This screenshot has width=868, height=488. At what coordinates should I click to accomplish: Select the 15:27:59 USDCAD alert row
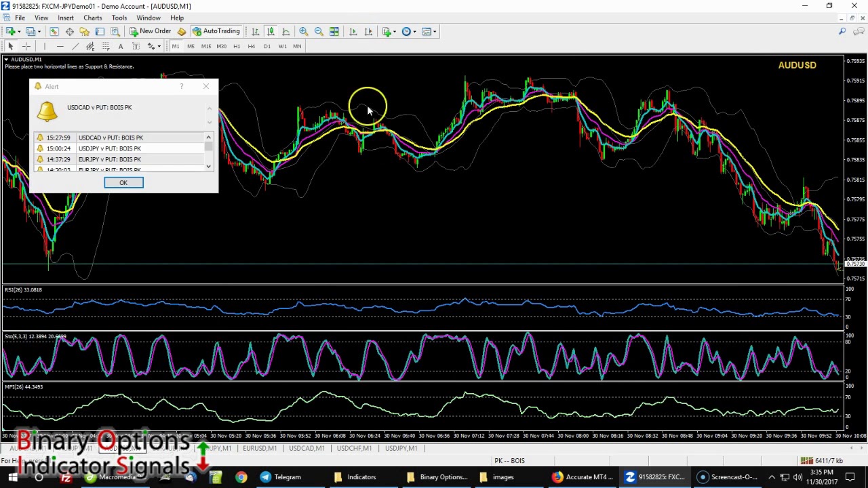pos(120,138)
